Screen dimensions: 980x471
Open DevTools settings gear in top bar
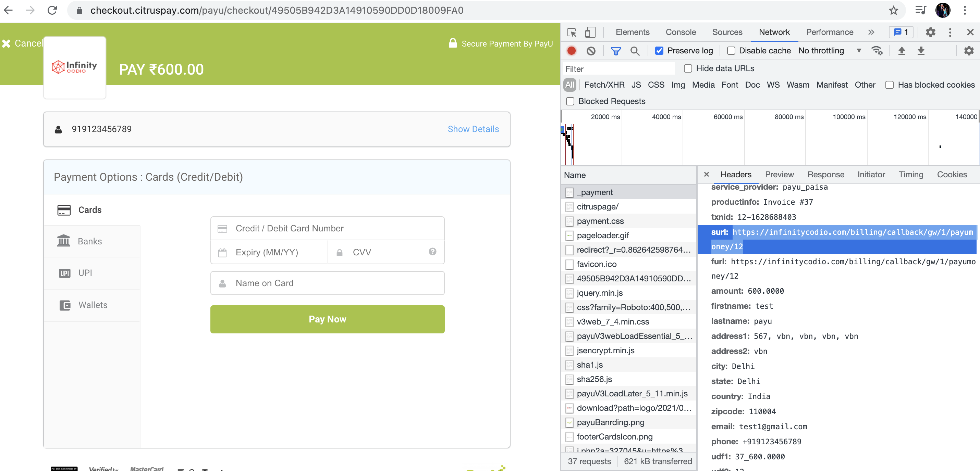pyautogui.click(x=930, y=32)
